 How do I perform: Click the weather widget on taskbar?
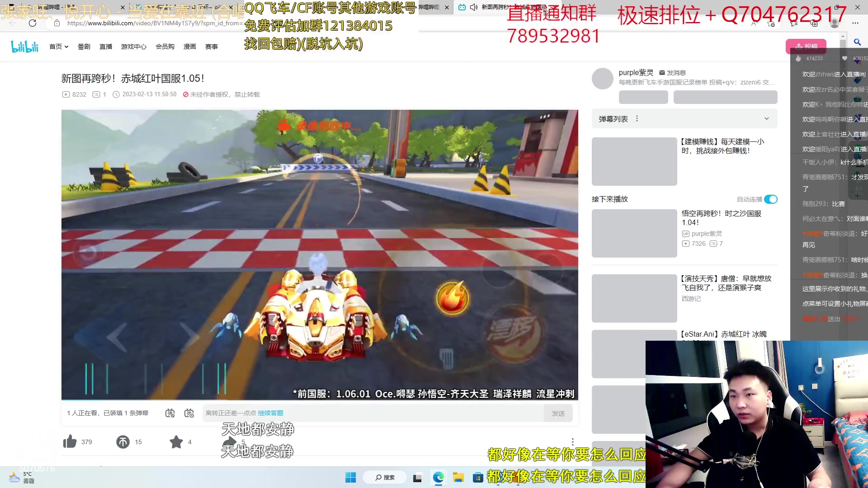[x=22, y=477]
